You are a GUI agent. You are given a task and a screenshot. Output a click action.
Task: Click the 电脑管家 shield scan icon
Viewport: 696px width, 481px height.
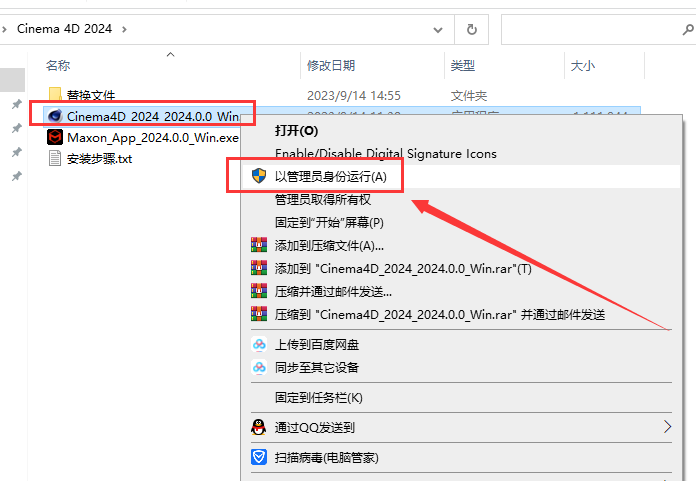pos(259,457)
